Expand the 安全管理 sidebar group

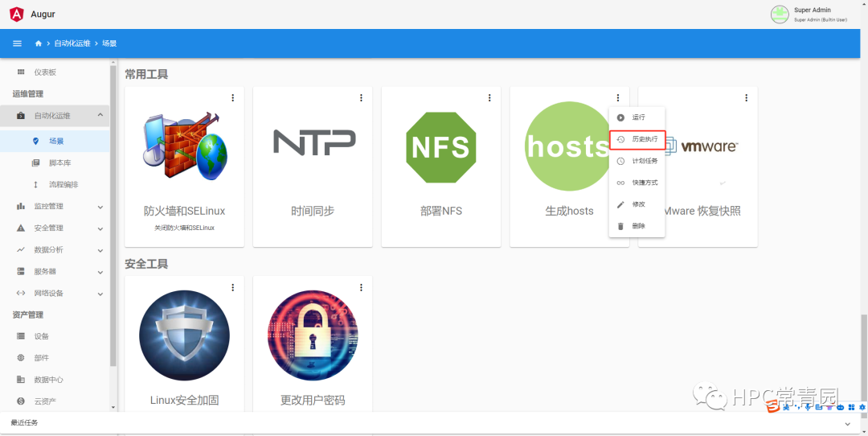click(100, 228)
